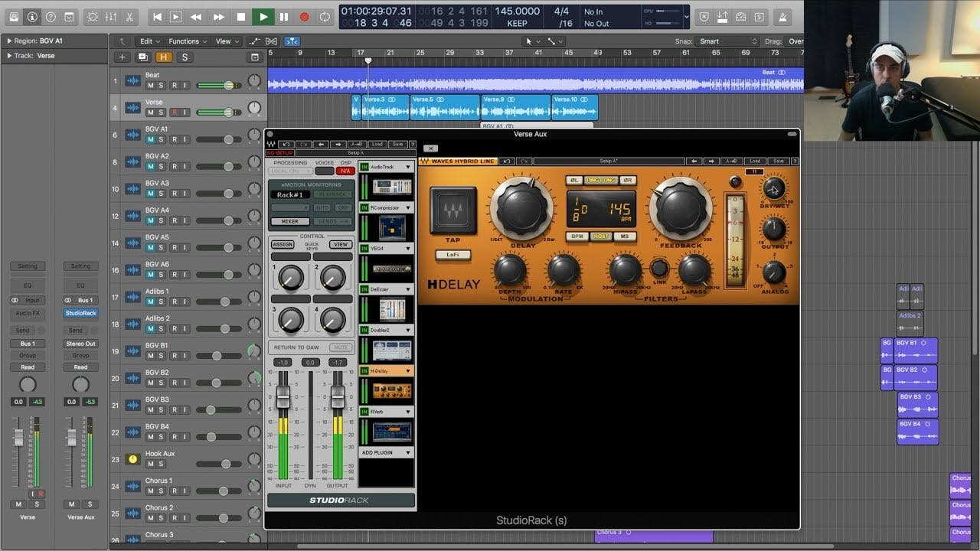The width and height of the screenshot is (980, 551).
Task: Click the StudioRack input fader
Action: 283,396
